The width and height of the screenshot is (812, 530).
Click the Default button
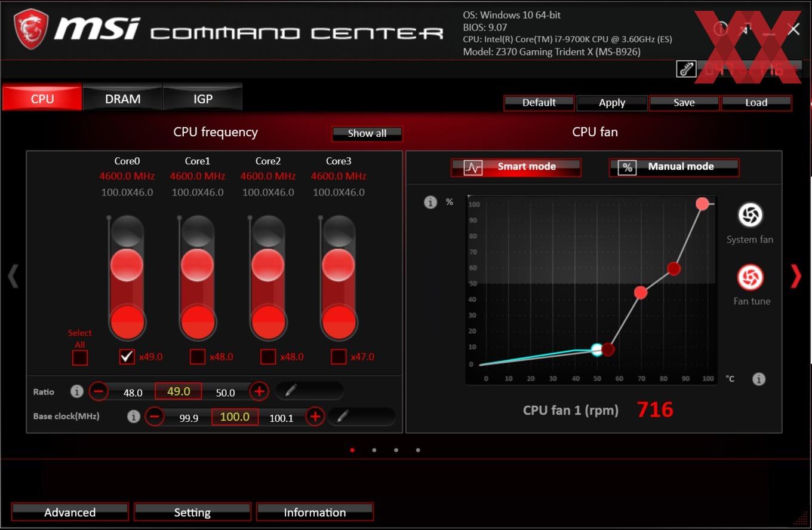click(x=539, y=103)
